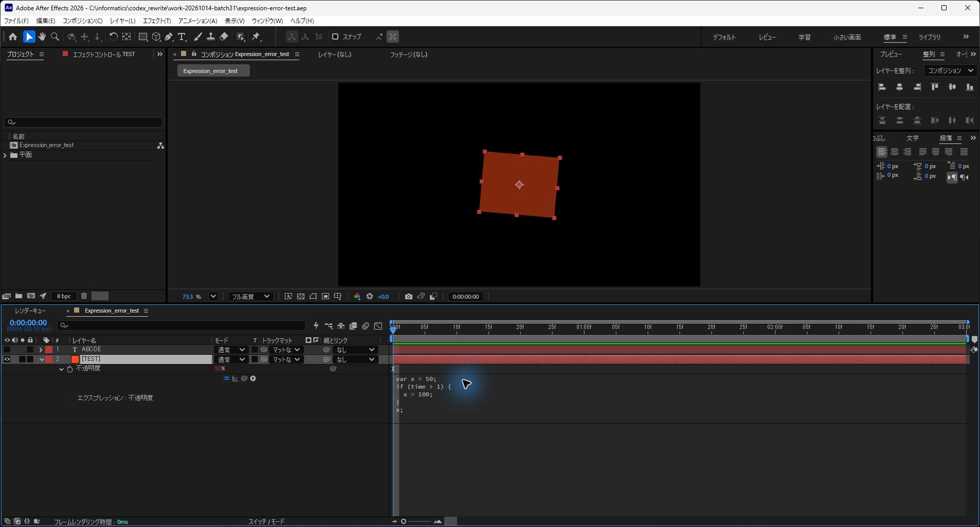The height and width of the screenshot is (527, 980).
Task: Click the orange TEST layer color swatch
Action: click(75, 359)
